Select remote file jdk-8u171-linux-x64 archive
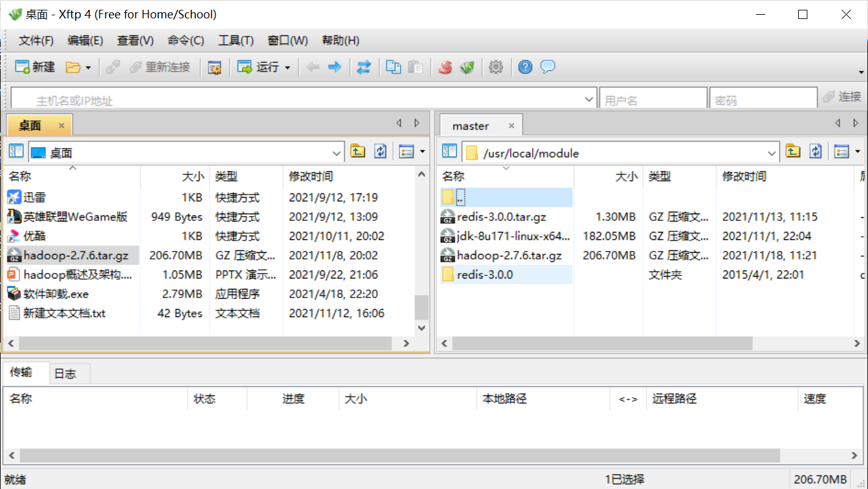This screenshot has height=489, width=868. click(513, 236)
